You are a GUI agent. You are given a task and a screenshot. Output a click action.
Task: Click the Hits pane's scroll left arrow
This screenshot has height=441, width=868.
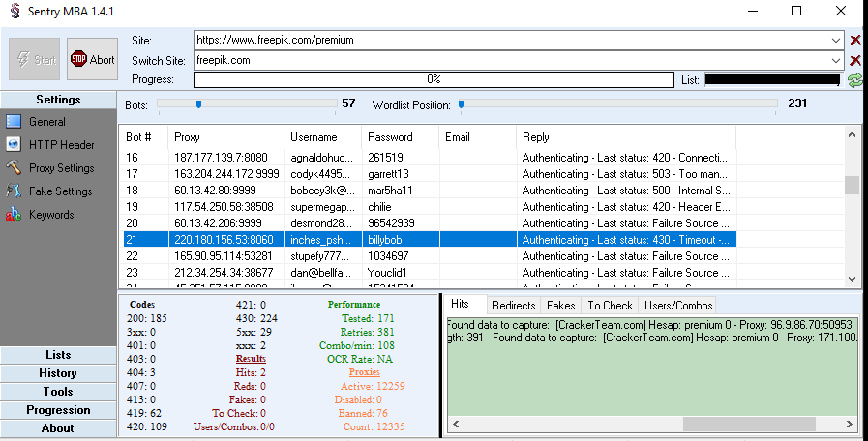[x=456, y=424]
